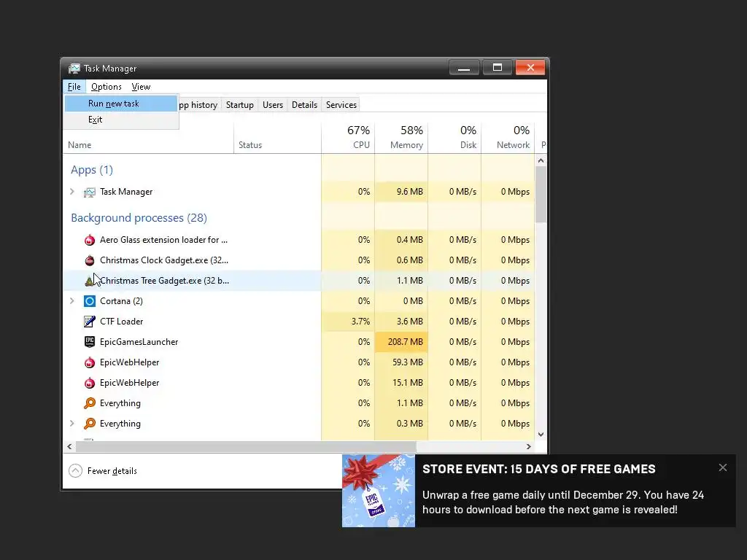
Task: Click the horizontal scrollbar left arrow
Action: [x=69, y=447]
